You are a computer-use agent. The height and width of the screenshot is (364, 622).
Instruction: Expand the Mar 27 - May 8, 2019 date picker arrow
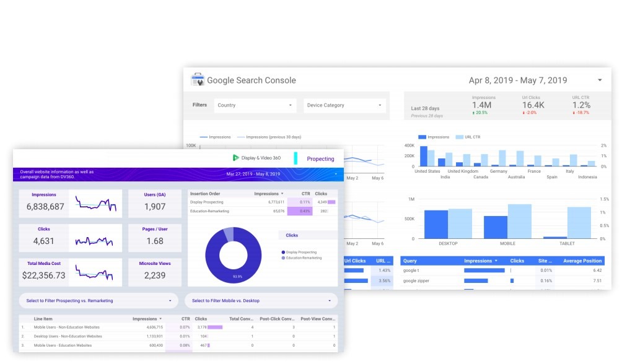[336, 174]
